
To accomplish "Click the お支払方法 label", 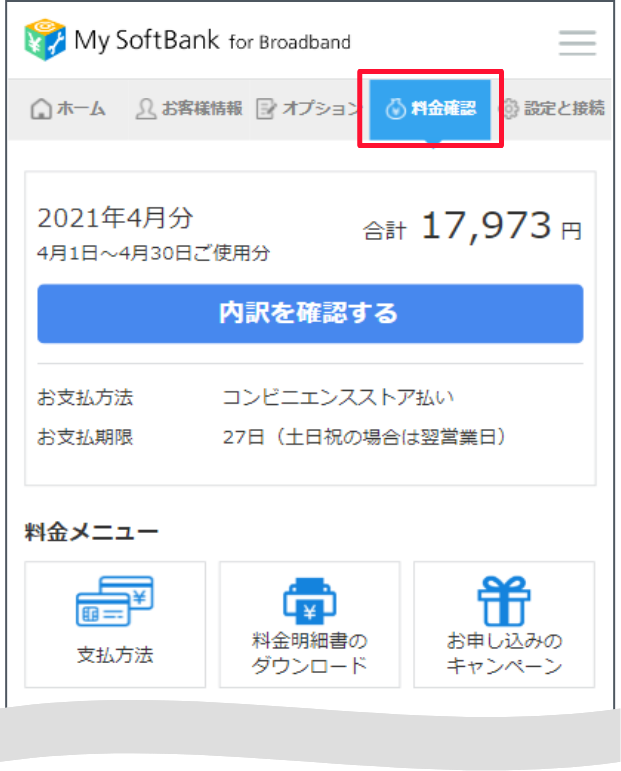I will coord(85,397).
